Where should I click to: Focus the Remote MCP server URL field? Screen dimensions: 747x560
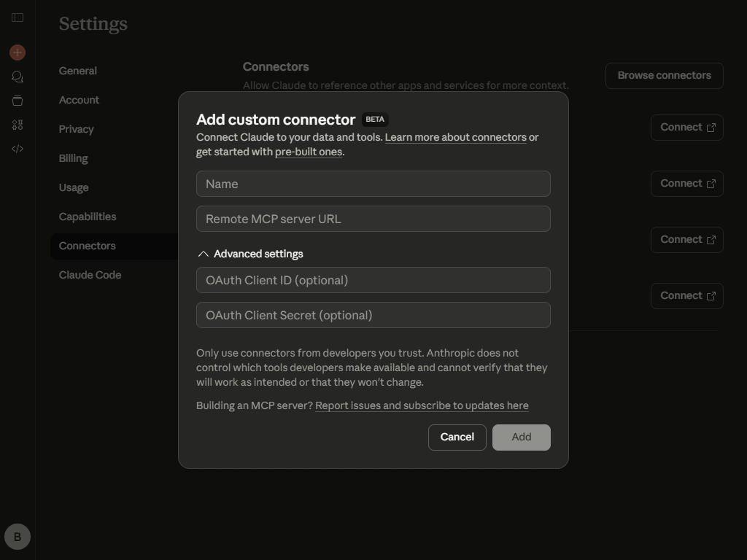373,219
